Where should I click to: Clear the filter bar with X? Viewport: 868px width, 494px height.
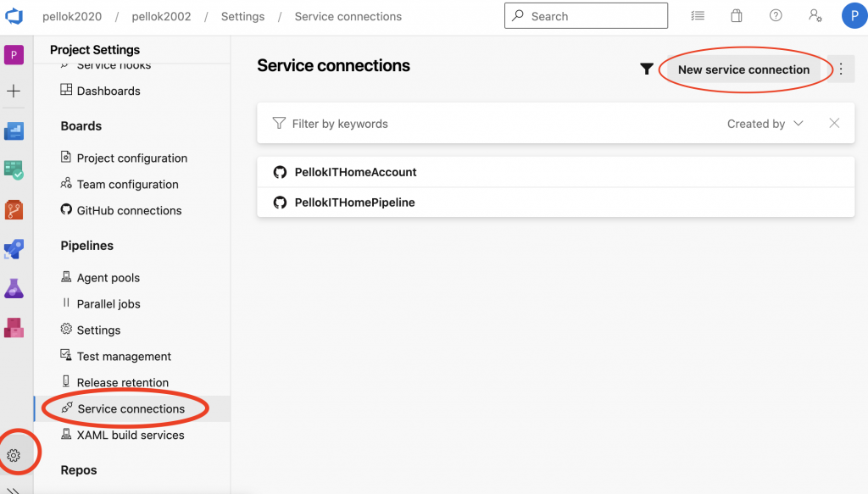click(834, 124)
